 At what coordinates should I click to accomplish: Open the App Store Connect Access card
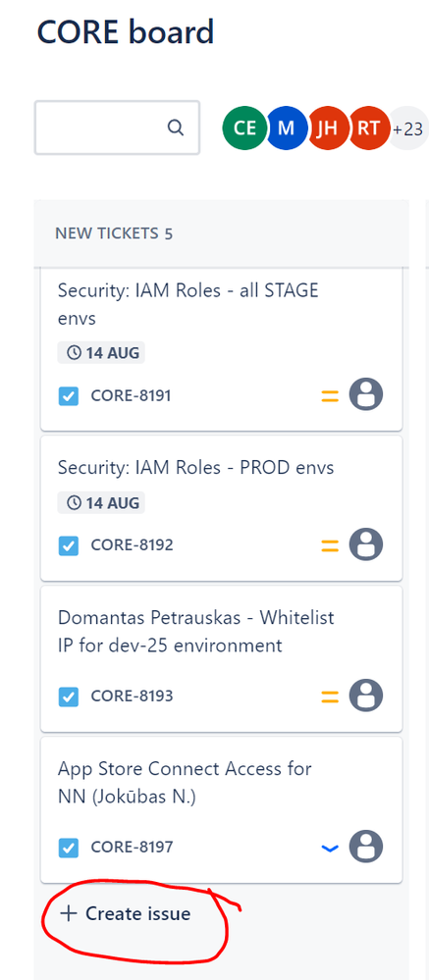[222, 809]
